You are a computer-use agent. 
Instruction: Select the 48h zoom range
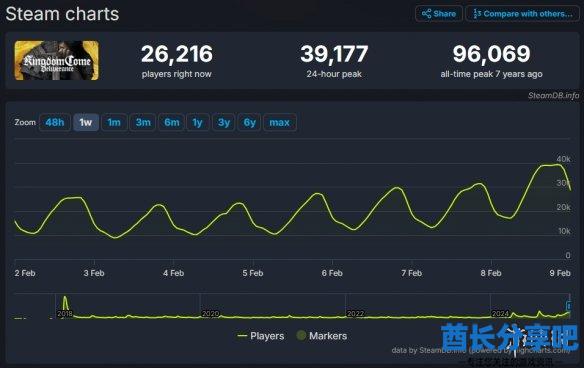pos(55,122)
